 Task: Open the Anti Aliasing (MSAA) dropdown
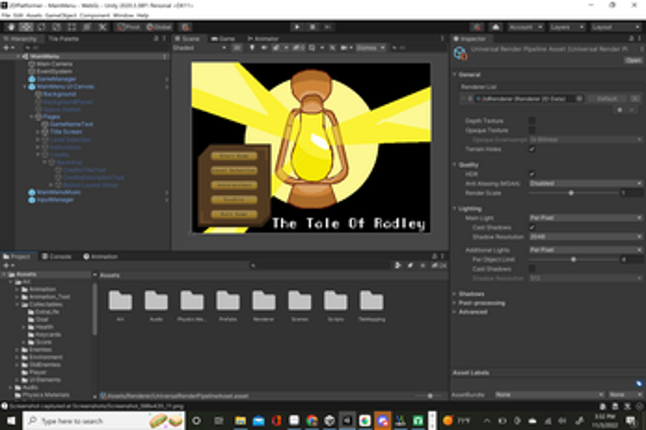pos(585,183)
